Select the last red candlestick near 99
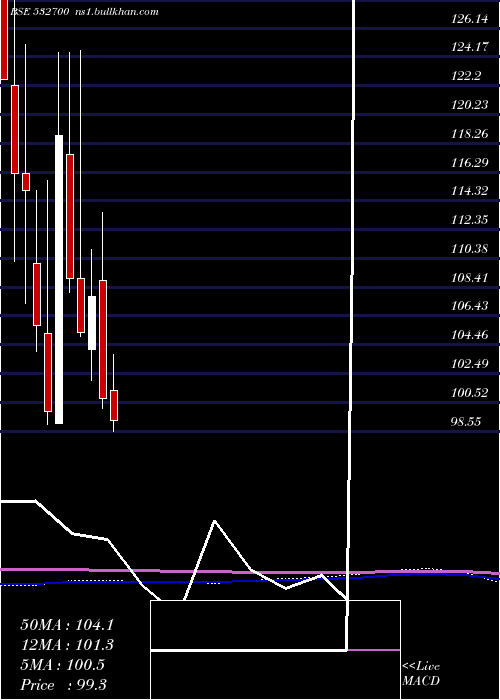Image resolution: width=500 pixels, height=700 pixels. tap(114, 405)
